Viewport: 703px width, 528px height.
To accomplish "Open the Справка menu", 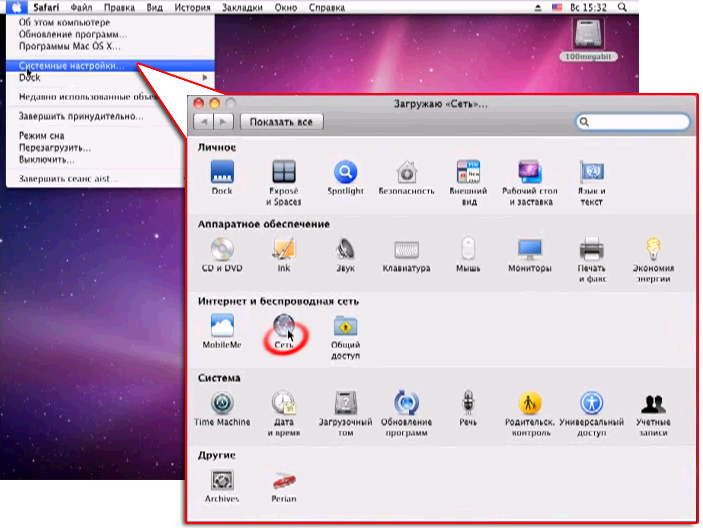I will click(327, 8).
